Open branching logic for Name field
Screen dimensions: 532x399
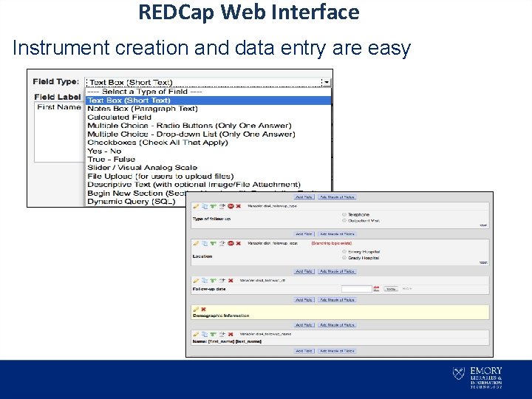[213, 334]
